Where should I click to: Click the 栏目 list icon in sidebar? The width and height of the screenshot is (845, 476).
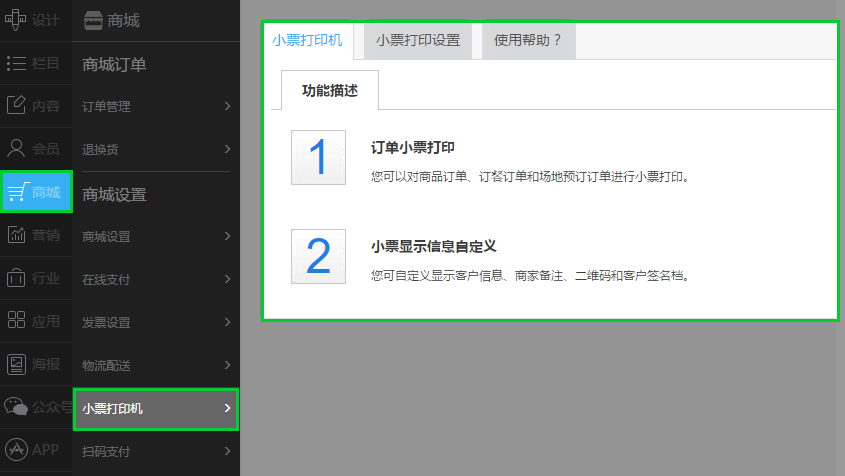click(x=16, y=63)
